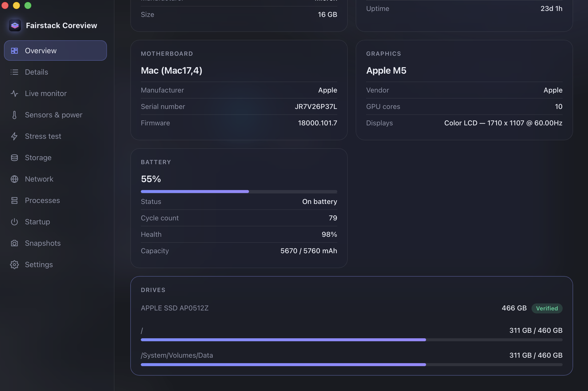The image size is (588, 391).
Task: Click the serial number JR7V26P37L
Action: click(316, 106)
